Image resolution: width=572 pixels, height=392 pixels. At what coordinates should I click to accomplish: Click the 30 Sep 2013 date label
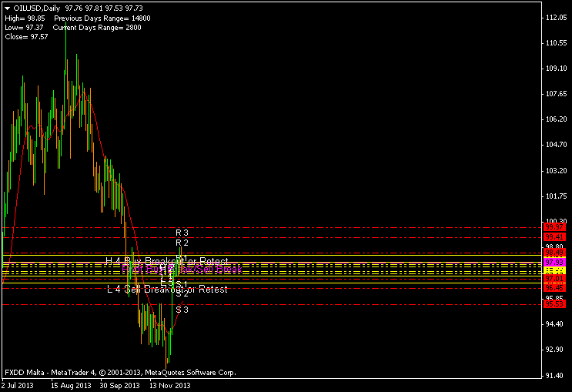[120, 385]
